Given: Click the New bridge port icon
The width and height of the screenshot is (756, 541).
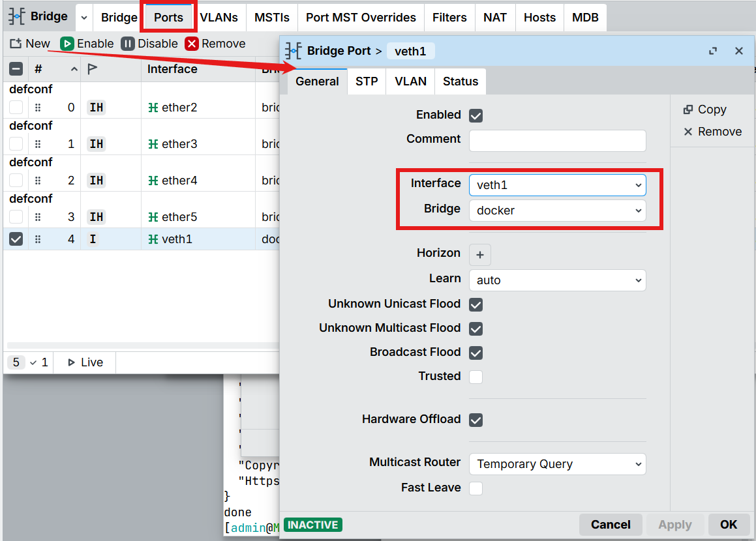Looking at the screenshot, I should click(x=16, y=44).
